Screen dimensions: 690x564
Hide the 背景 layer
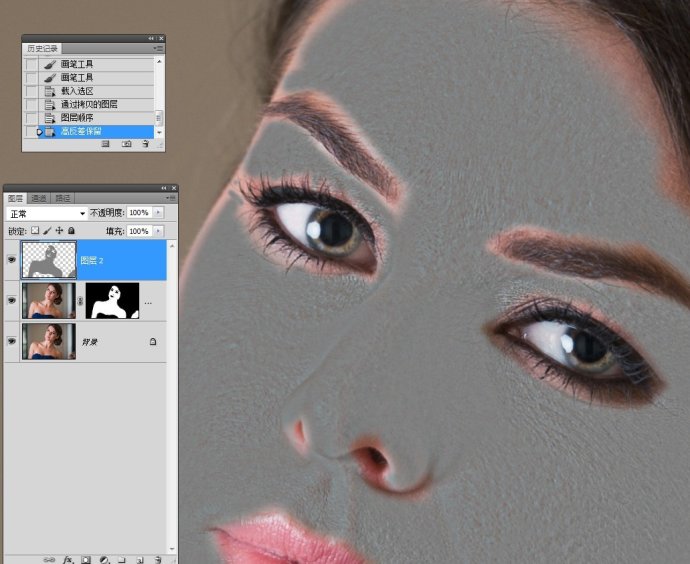pos(11,341)
